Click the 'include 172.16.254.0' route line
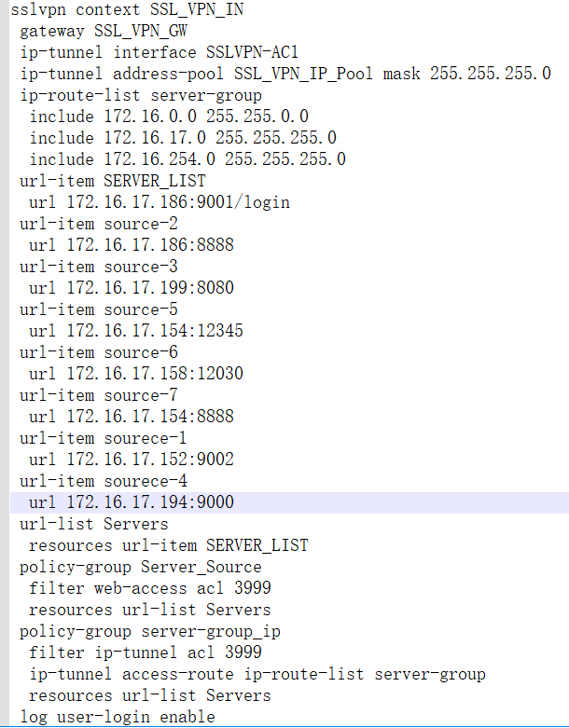The width and height of the screenshot is (569, 728). [187, 159]
